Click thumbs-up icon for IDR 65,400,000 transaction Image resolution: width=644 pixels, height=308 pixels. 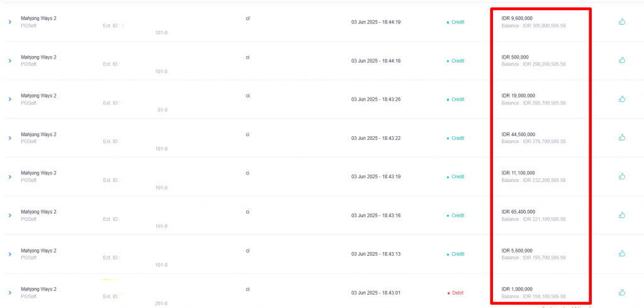coord(622,215)
